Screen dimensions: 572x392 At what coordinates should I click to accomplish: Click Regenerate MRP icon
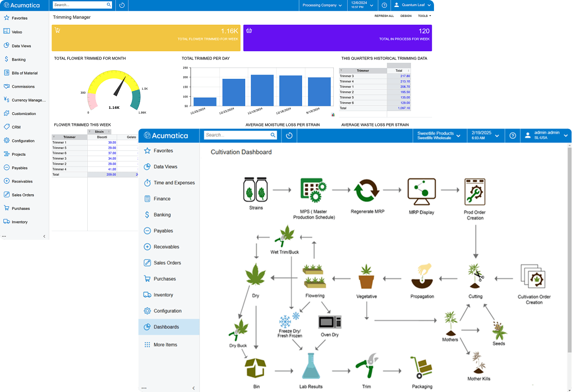(367, 191)
